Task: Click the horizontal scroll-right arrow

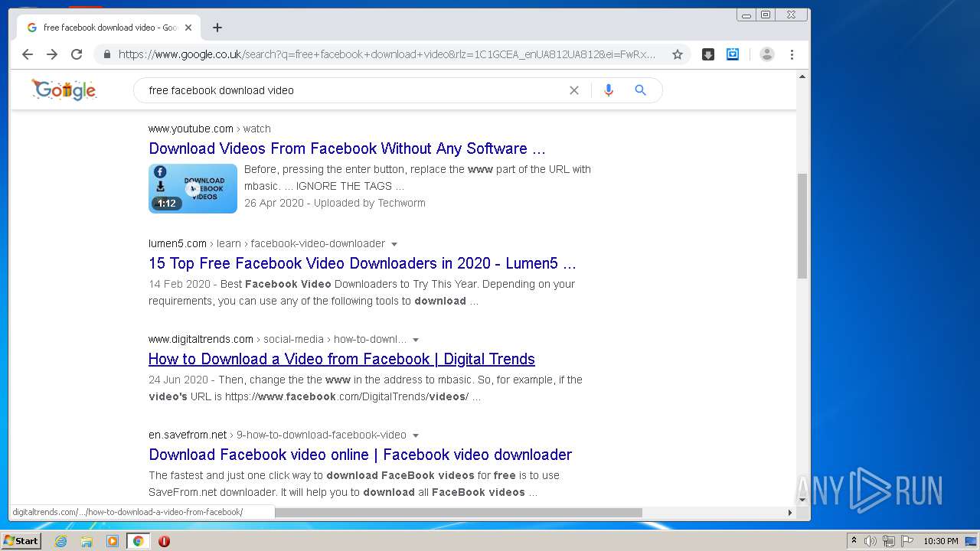Action: (790, 513)
